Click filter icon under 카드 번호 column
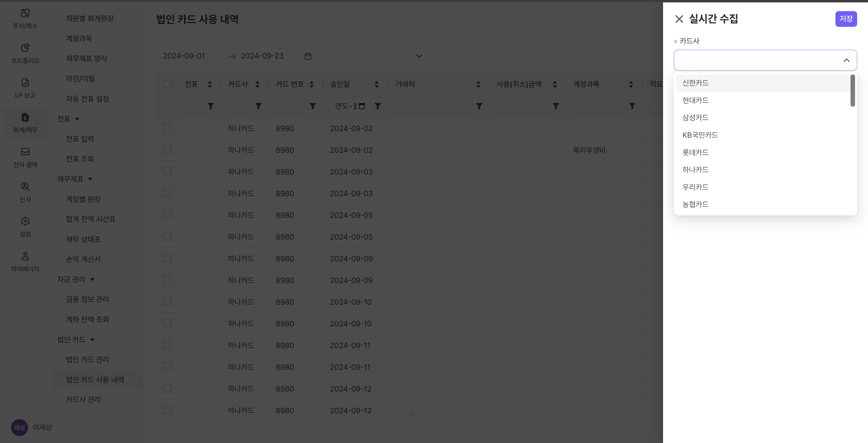This screenshot has width=868, height=443. click(x=312, y=106)
